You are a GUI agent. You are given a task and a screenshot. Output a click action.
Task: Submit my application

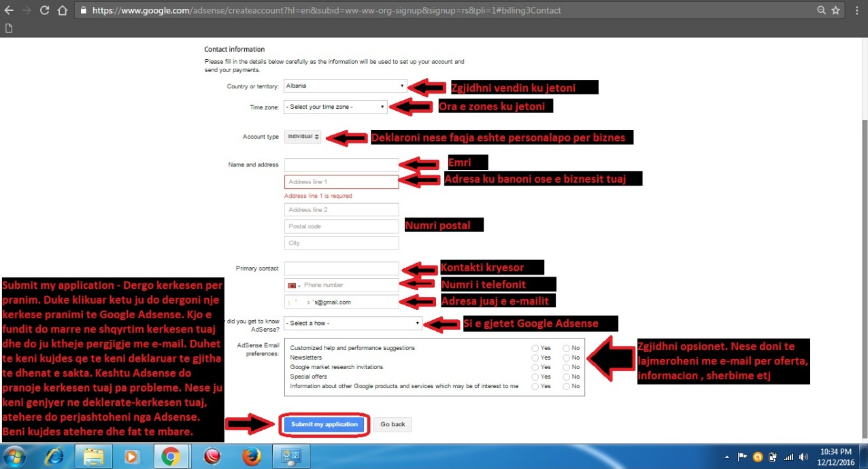point(324,425)
